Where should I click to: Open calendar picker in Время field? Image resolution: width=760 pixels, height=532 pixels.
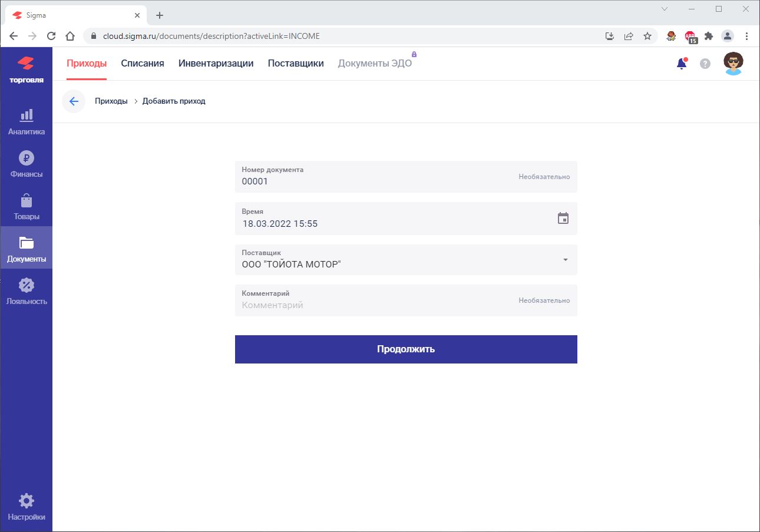coord(563,218)
